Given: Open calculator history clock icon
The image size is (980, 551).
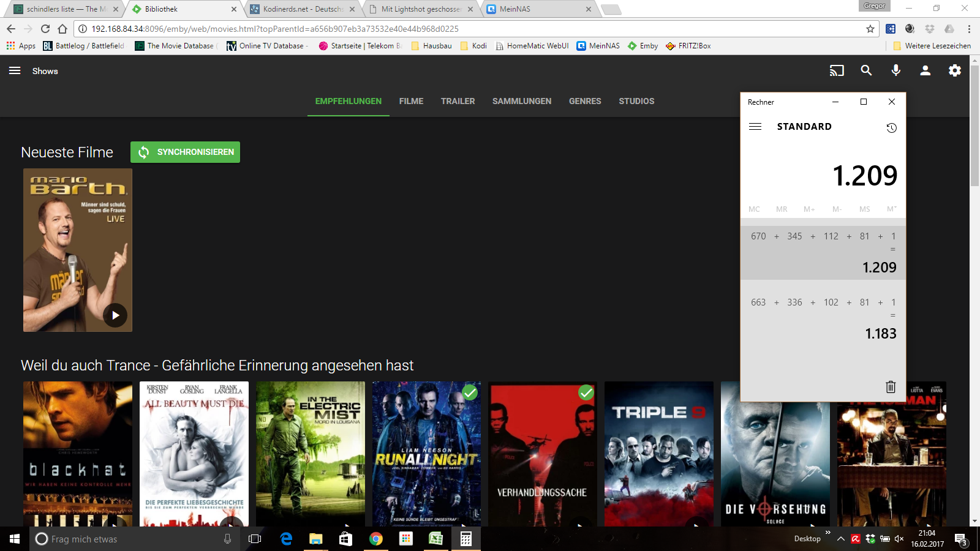Looking at the screenshot, I should click(891, 127).
